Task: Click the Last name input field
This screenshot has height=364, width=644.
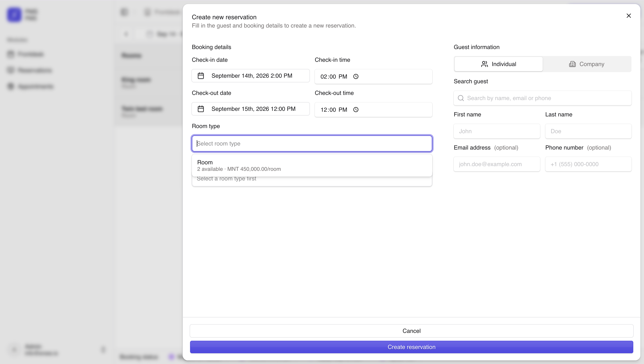Action: [x=588, y=131]
